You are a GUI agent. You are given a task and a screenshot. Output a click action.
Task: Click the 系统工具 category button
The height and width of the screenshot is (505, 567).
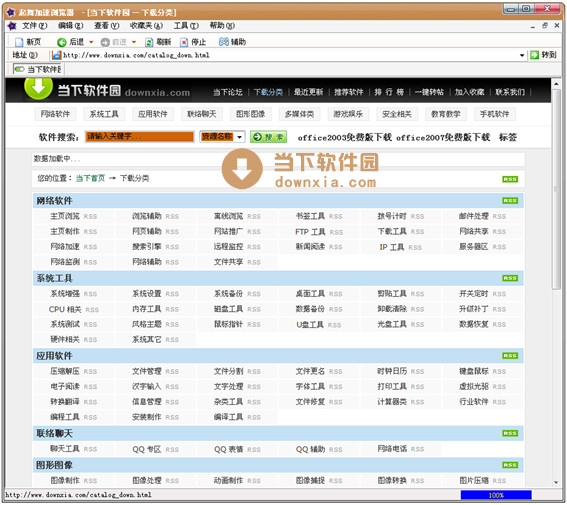coord(104,114)
